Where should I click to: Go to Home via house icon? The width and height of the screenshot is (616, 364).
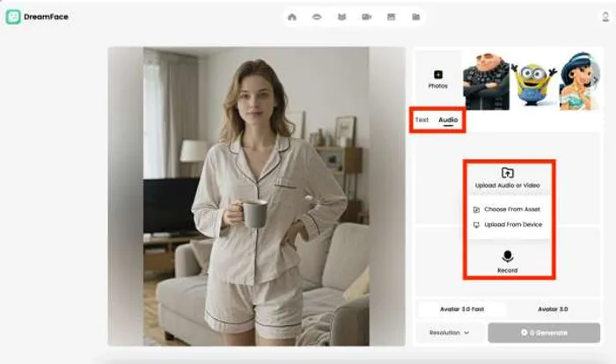pos(292,17)
